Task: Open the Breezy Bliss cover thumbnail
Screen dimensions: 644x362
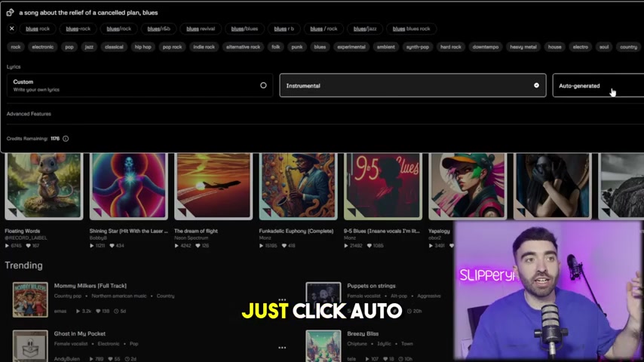Action: (x=324, y=346)
